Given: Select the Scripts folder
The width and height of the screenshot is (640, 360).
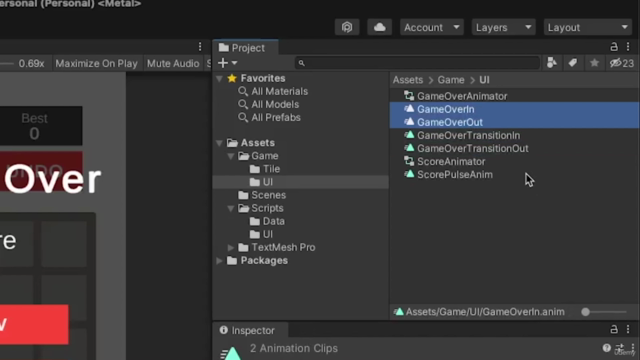Looking at the screenshot, I should coord(267,208).
